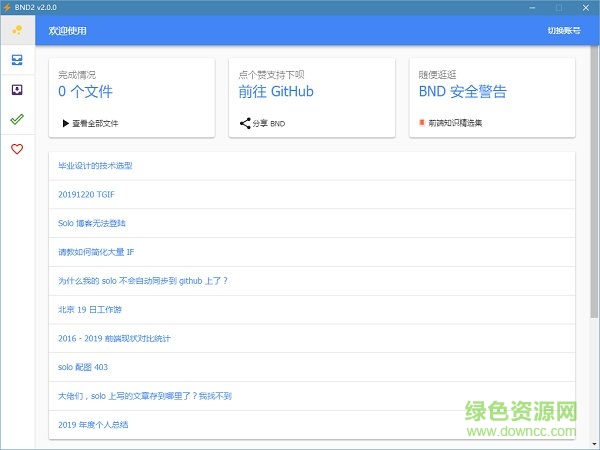The image size is (600, 450).
Task: Open the post 20191220 TGIF
Action: click(x=87, y=194)
